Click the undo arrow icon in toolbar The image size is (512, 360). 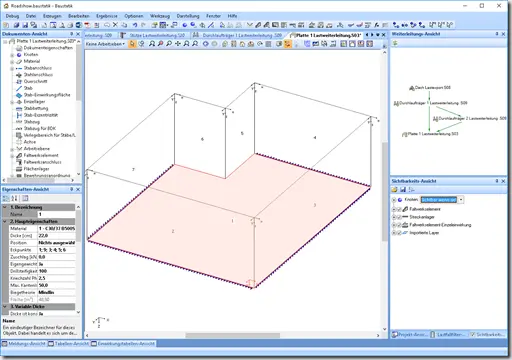click(x=135, y=25)
